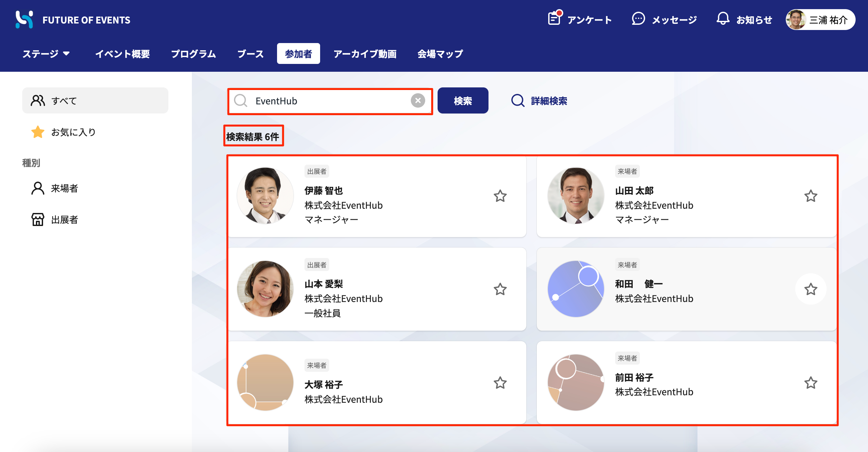This screenshot has height=452, width=868.
Task: Clear the search field with X icon
Action: pyautogui.click(x=417, y=100)
